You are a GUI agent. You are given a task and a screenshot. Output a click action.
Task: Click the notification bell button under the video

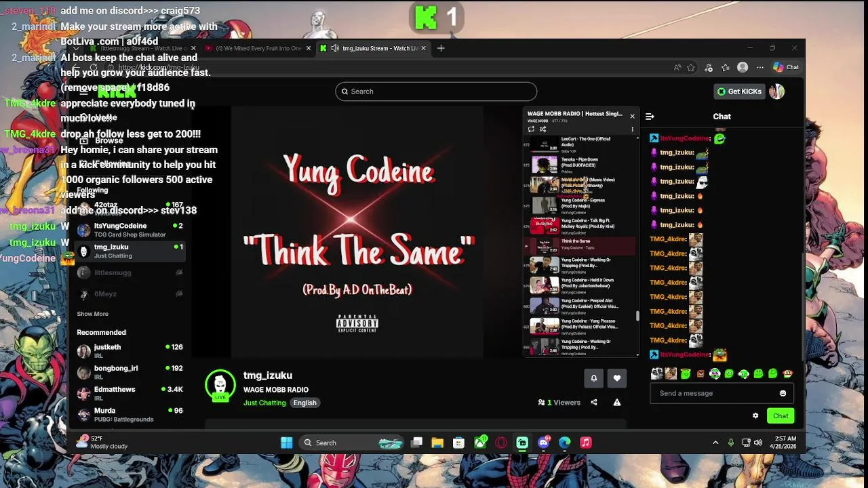(594, 378)
